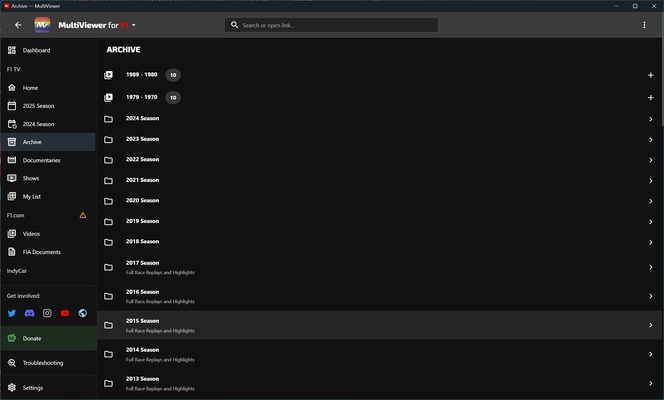Click the 2017 Season row chevron
Viewport: 664px width, 400px height.
pos(651,268)
